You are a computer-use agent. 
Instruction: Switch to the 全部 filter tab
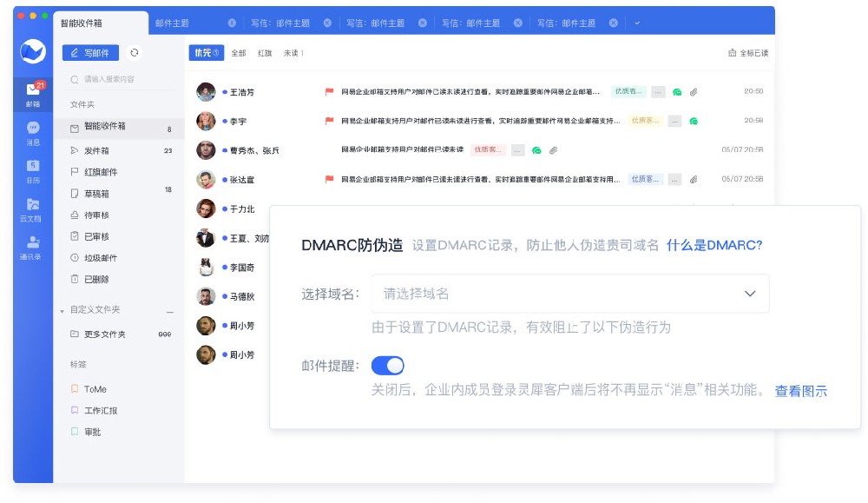click(239, 53)
